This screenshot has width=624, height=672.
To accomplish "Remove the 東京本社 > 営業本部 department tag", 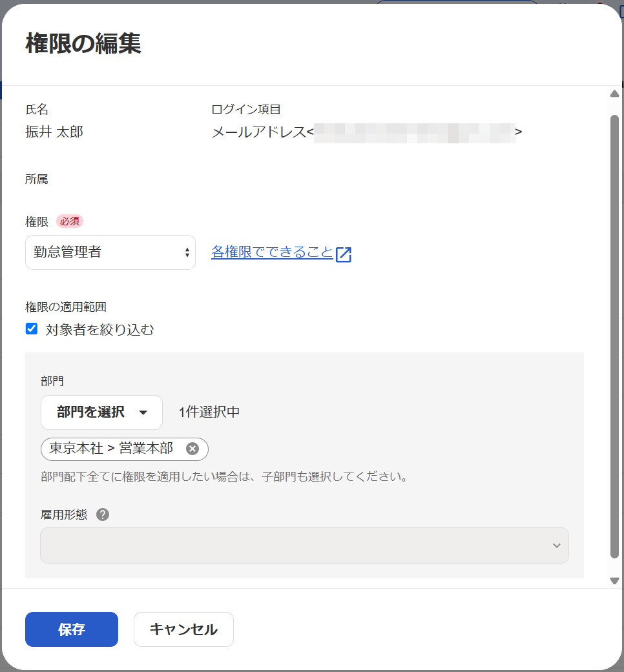I will 192,448.
